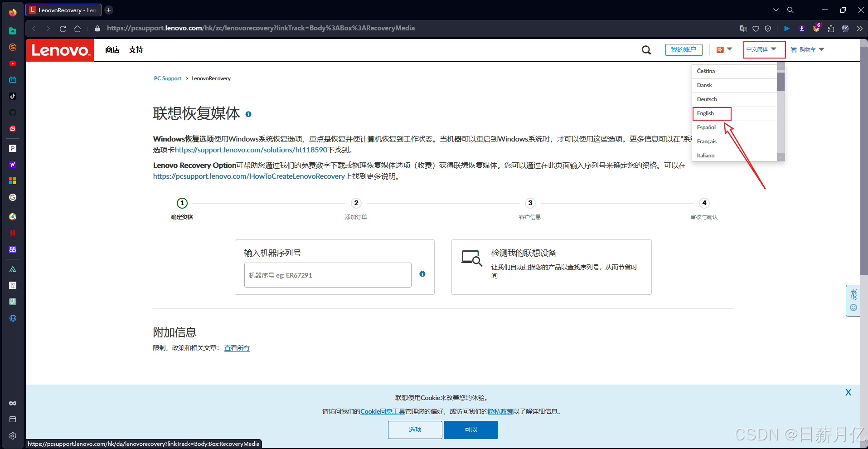This screenshot has height=449, width=868.
Task: Click the Lenovo site search magnifier
Action: tap(646, 50)
